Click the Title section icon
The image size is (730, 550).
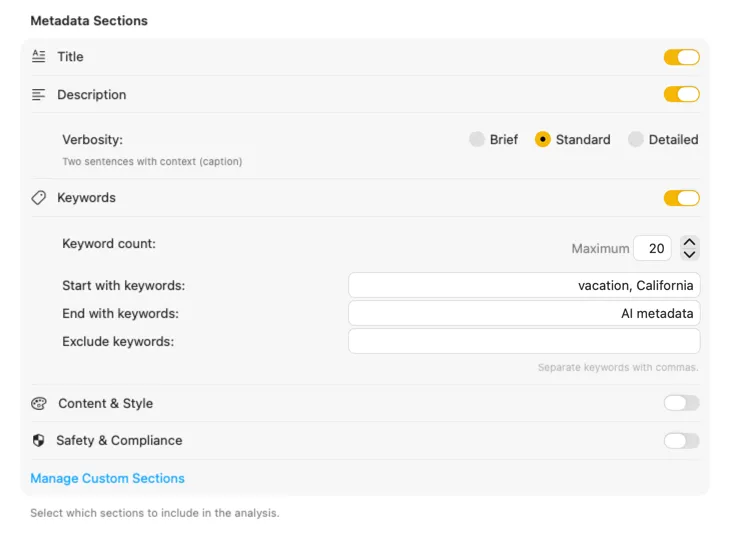click(39, 56)
